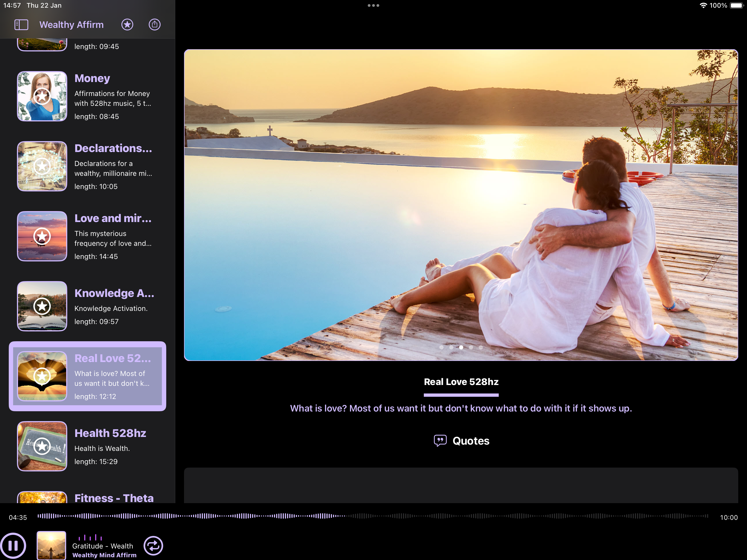Seek within the audio waveform progress bar

[x=373, y=516]
